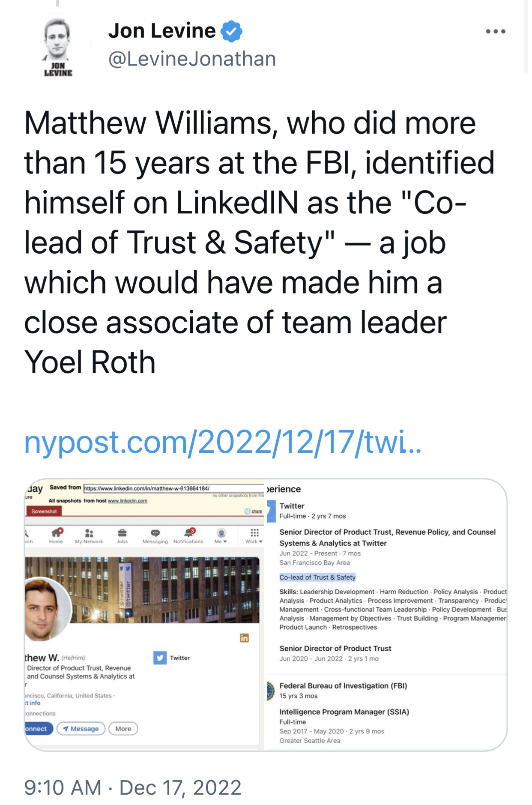Click the More button on profile
Screen dimensions: 532x805
click(x=123, y=729)
